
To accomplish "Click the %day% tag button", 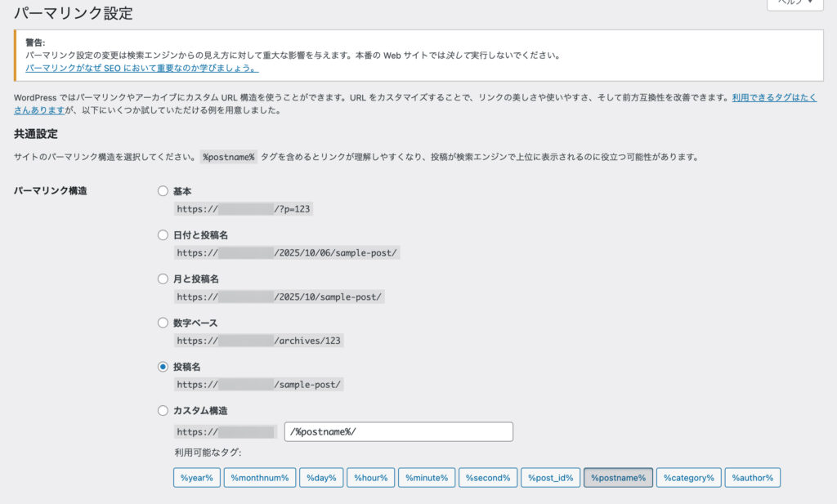I will click(x=321, y=478).
